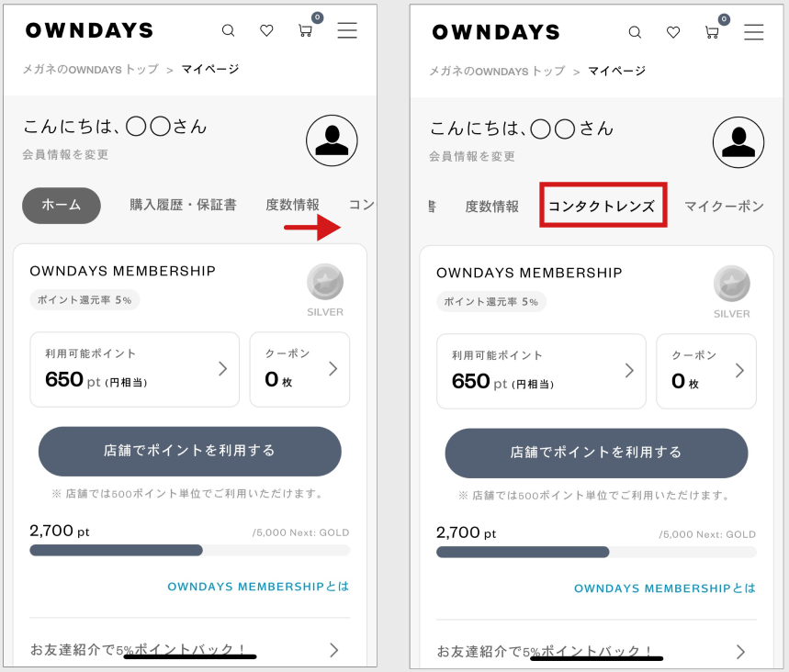
Task: Tap profile avatar icon in right phone
Action: click(738, 142)
